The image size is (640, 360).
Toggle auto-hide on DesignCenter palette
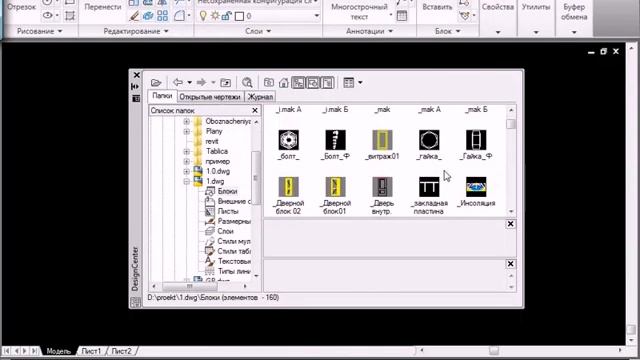pos(136,87)
